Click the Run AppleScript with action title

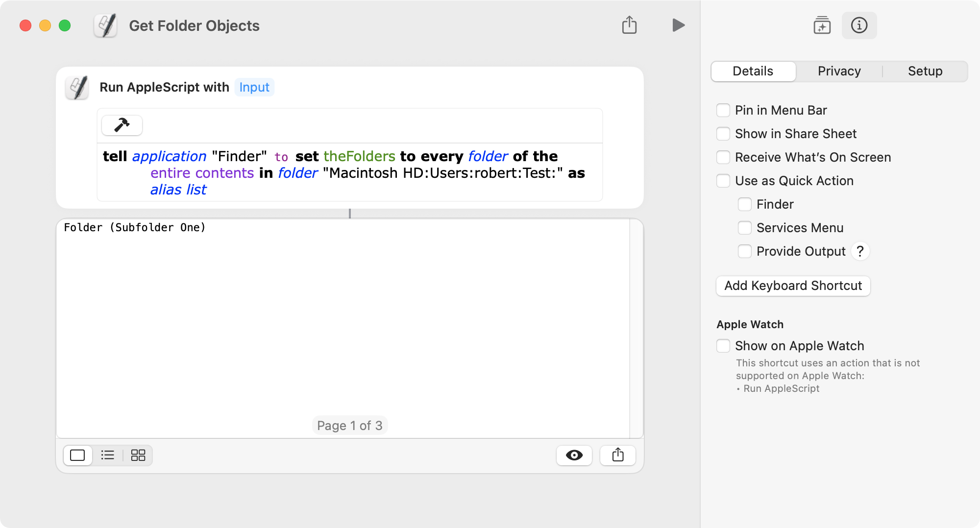(x=164, y=87)
